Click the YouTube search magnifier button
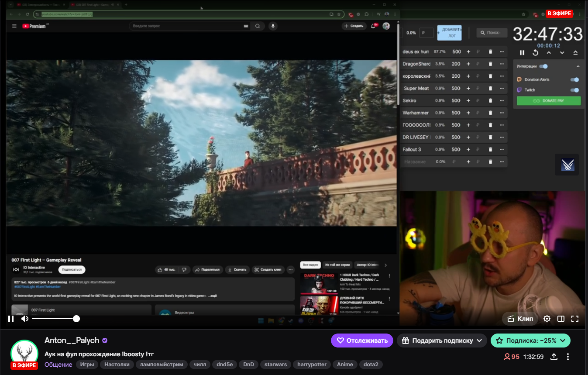The height and width of the screenshot is (375, 588). [258, 26]
